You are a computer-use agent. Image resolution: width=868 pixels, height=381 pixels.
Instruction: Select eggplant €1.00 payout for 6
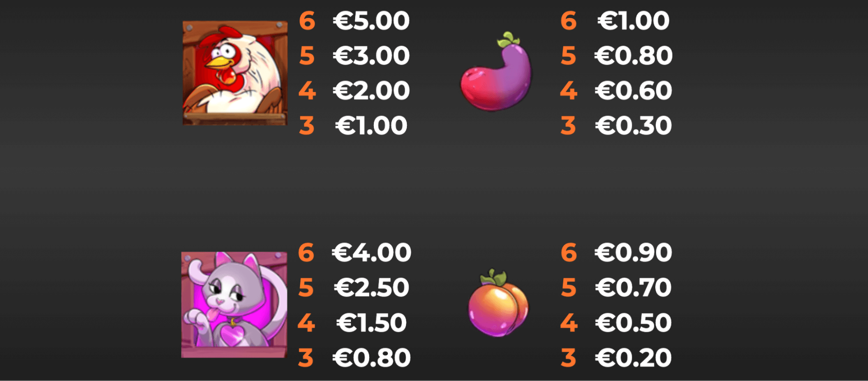(x=634, y=21)
